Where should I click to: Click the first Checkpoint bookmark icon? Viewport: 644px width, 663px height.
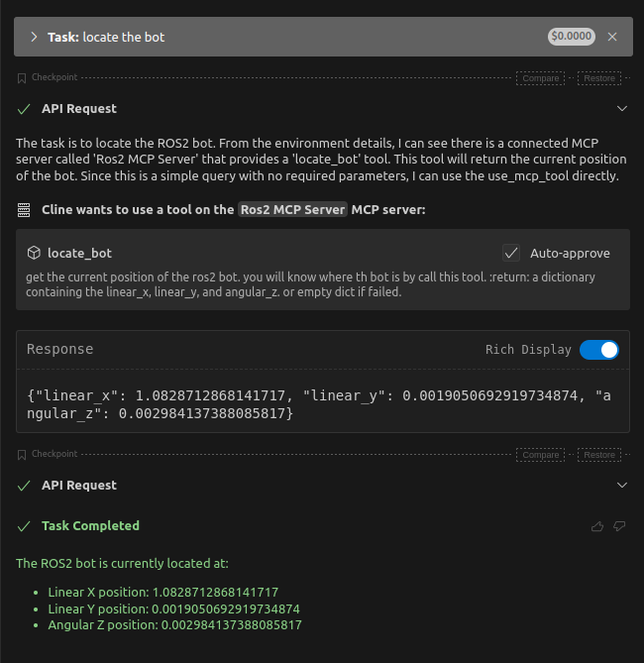pos(22,78)
